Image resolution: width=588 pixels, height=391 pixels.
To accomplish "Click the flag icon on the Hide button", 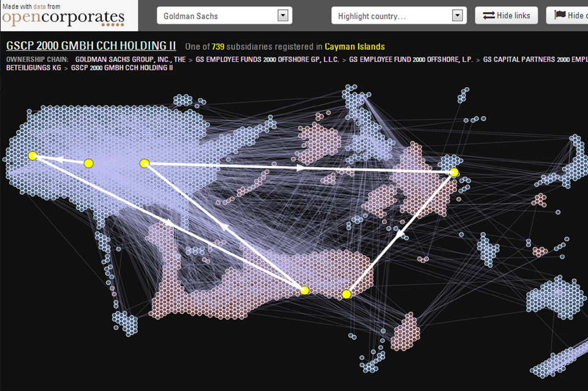I will [x=560, y=15].
